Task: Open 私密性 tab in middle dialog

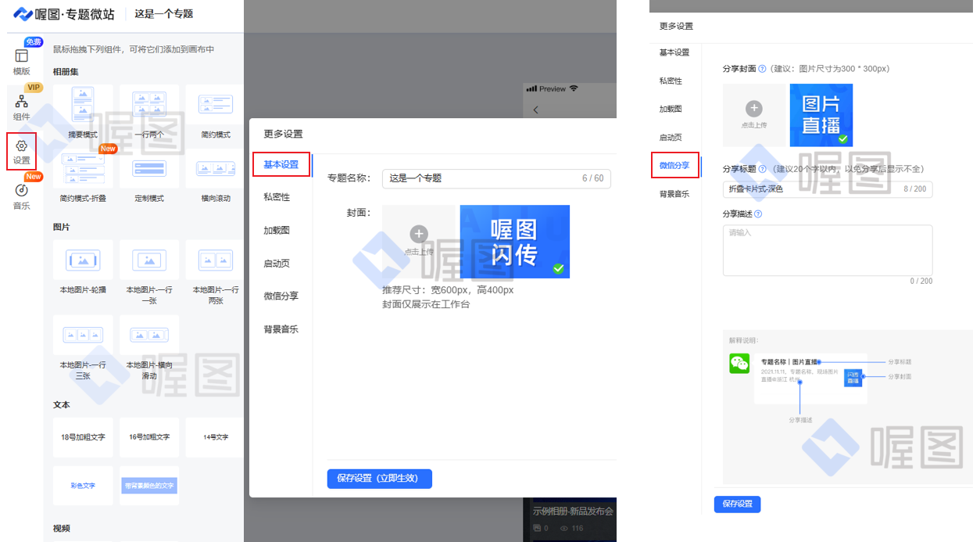Action: click(x=277, y=197)
